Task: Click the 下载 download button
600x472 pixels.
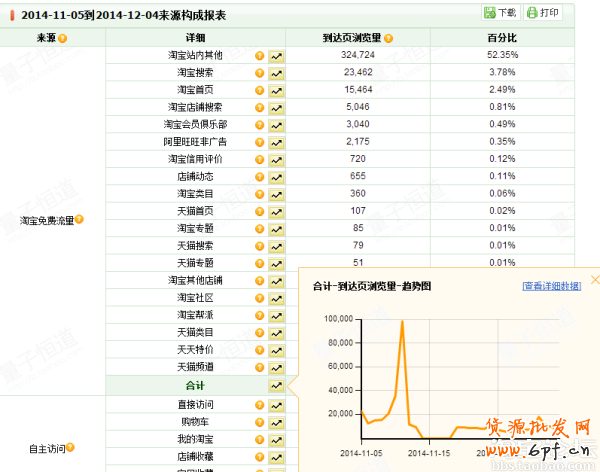Action: pyautogui.click(x=501, y=13)
